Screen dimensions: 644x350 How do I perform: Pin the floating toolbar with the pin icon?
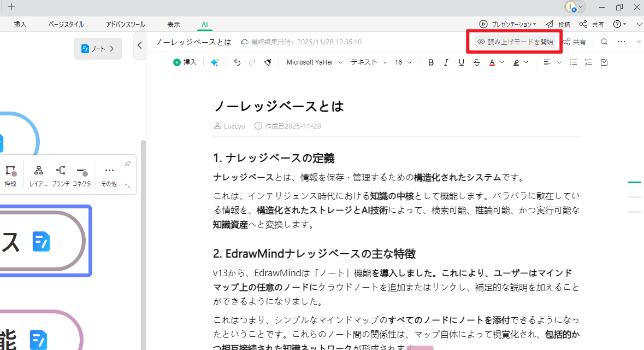[x=127, y=163]
